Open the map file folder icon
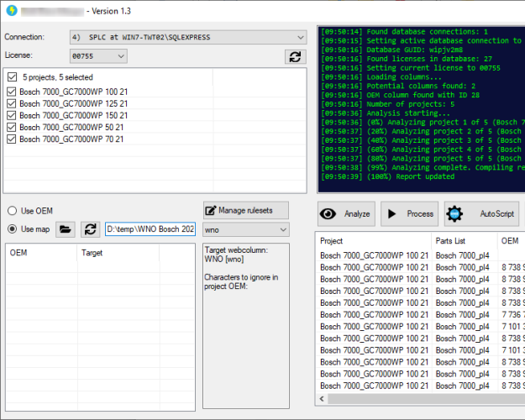This screenshot has height=420, width=525. 66,229
